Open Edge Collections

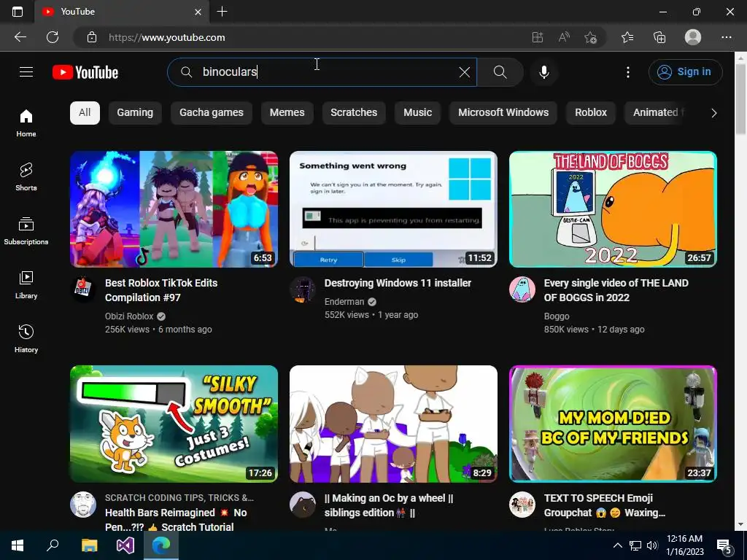coord(659,37)
